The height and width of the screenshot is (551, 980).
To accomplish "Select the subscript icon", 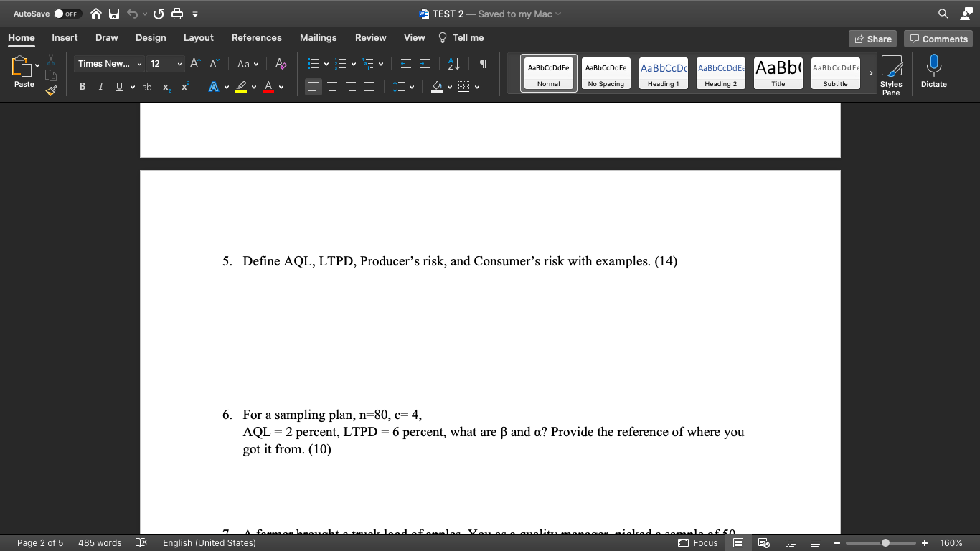I will (x=166, y=86).
